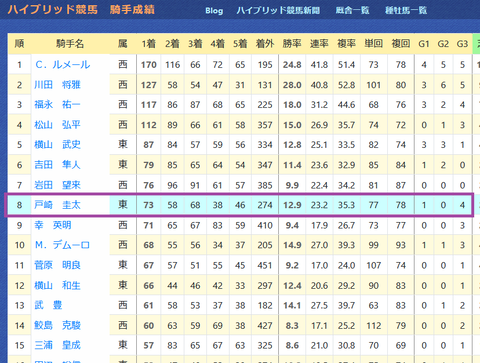Click the 33.5 複率 cell for 横山 武史
480x363 pixels.
coord(346,145)
